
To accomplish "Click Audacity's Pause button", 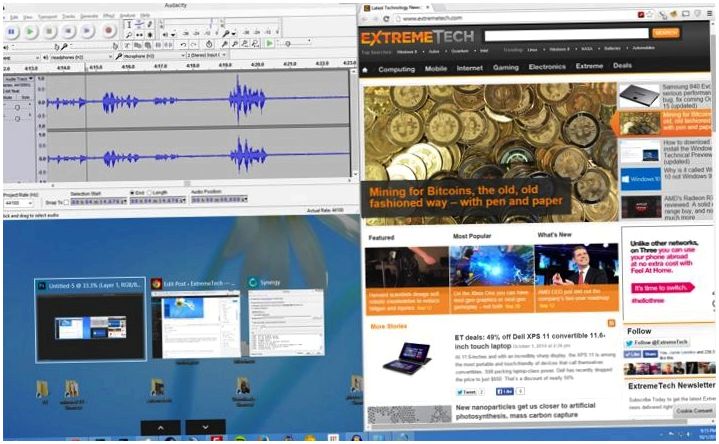I will [x=11, y=32].
